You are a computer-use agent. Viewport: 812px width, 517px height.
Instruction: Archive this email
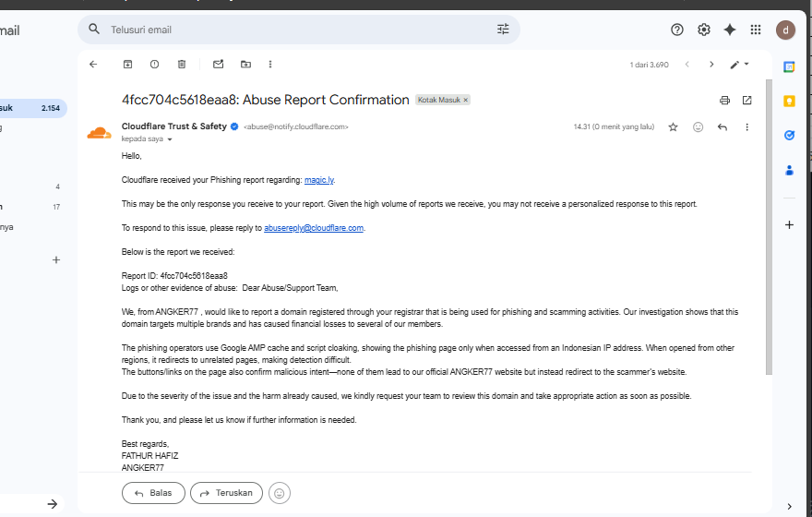(127, 65)
